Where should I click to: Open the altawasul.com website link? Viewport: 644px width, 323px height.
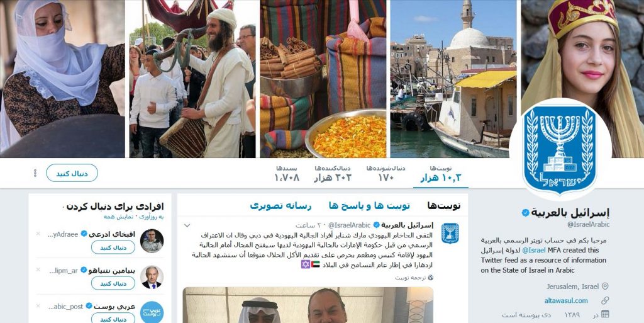coord(566,300)
